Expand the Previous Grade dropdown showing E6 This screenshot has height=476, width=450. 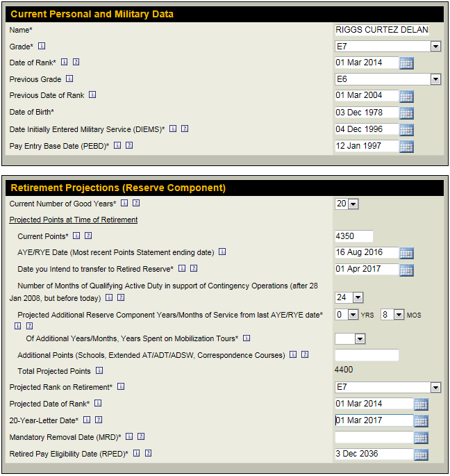(x=435, y=80)
